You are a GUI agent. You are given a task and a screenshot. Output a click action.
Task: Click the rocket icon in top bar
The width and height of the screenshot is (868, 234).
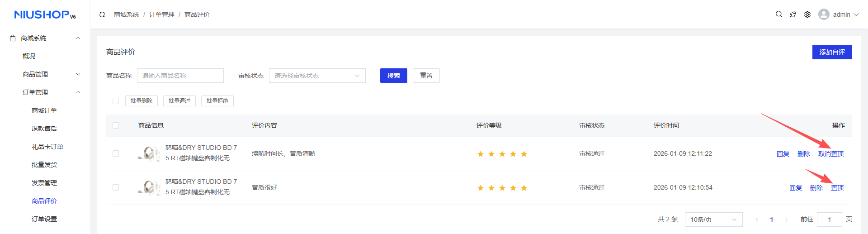(x=793, y=14)
